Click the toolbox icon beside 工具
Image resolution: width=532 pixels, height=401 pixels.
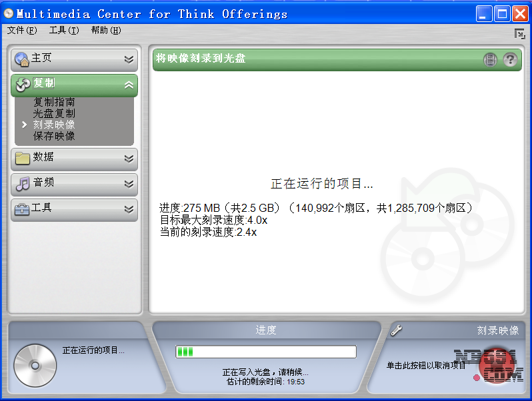pyautogui.click(x=22, y=208)
